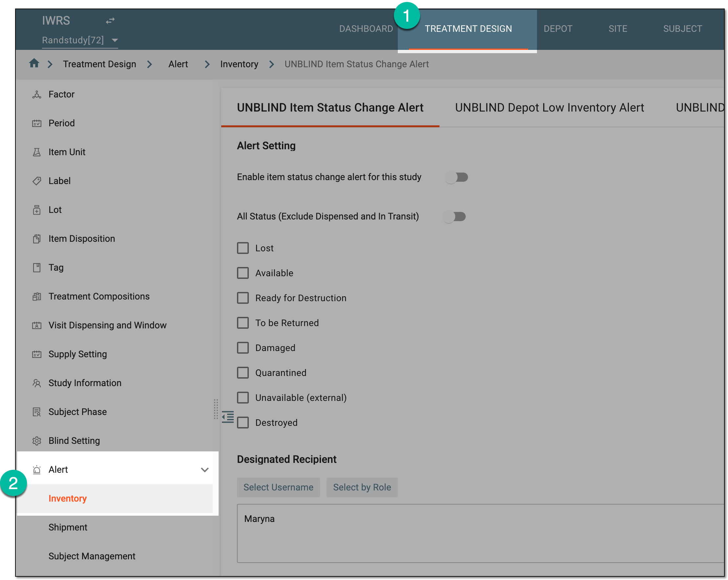The height and width of the screenshot is (580, 728).
Task: Click the Label tag icon
Action: tap(36, 181)
